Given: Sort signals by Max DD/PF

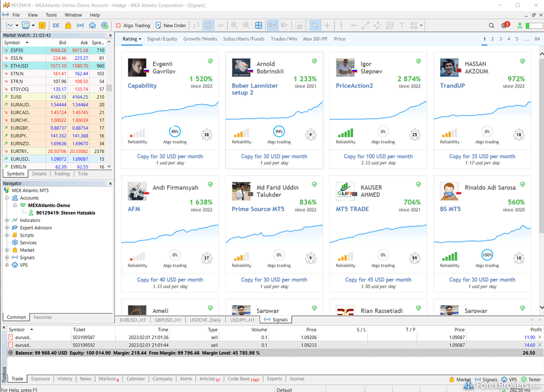Looking at the screenshot, I should click(x=315, y=39).
